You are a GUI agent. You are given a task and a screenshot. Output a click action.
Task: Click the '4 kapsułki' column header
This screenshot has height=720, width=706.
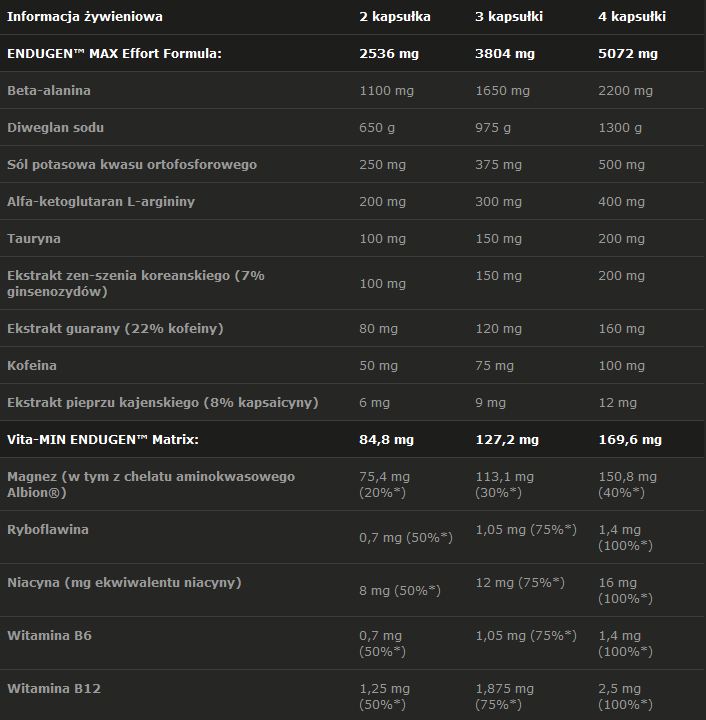632,17
